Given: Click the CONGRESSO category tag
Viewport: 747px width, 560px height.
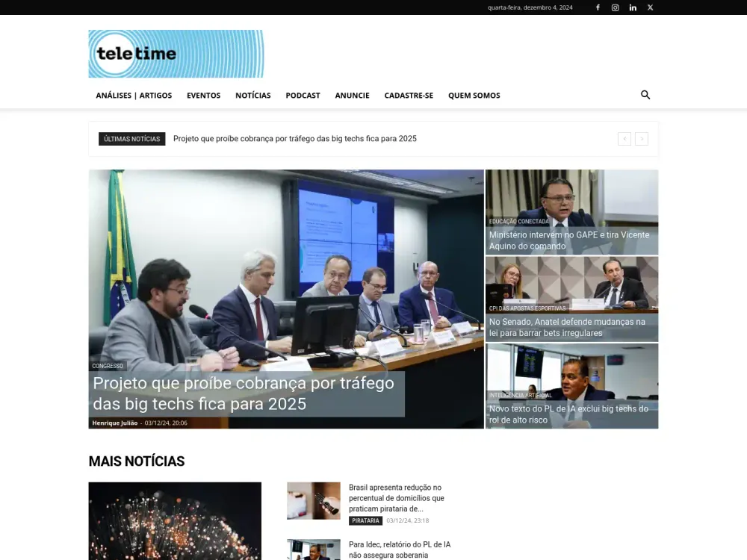Looking at the screenshot, I should pos(108,366).
